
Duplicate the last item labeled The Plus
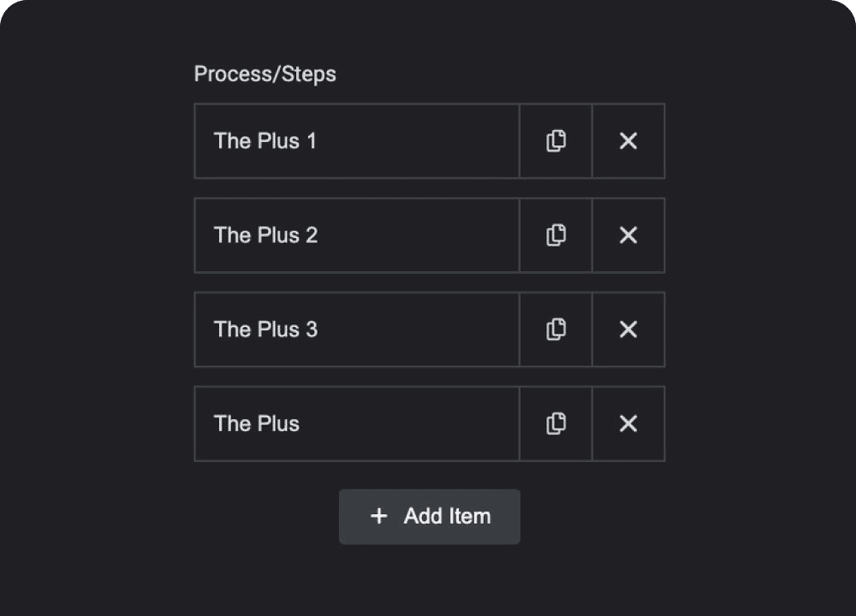[x=556, y=423]
